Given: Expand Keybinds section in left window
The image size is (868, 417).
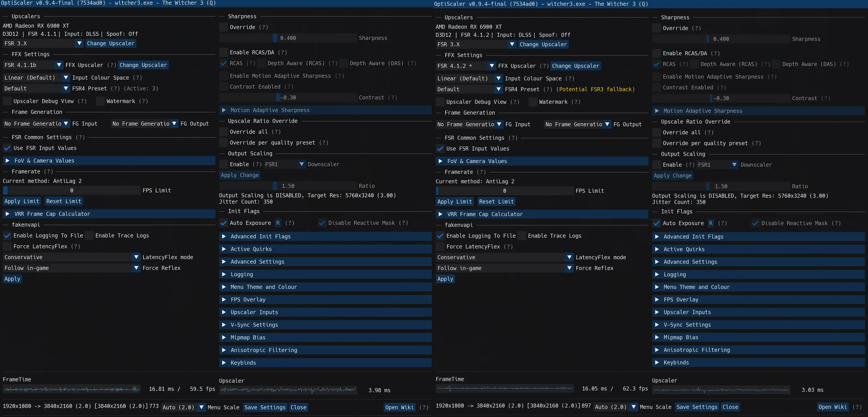Looking at the screenshot, I should (x=325, y=363).
